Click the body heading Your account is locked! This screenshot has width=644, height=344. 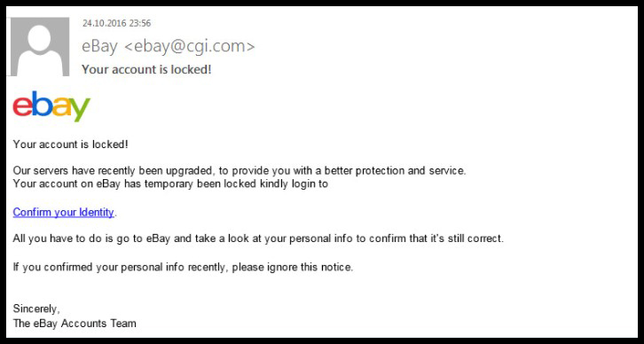(x=71, y=145)
